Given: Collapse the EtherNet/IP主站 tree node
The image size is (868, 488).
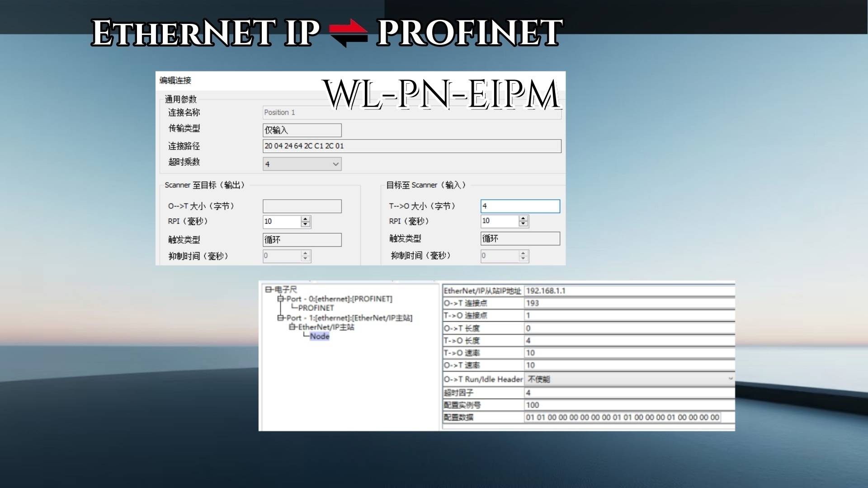Looking at the screenshot, I should pyautogui.click(x=293, y=328).
